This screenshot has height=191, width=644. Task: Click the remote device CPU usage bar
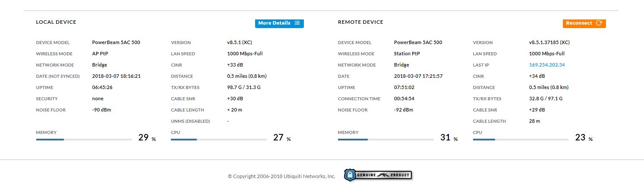click(x=521, y=140)
